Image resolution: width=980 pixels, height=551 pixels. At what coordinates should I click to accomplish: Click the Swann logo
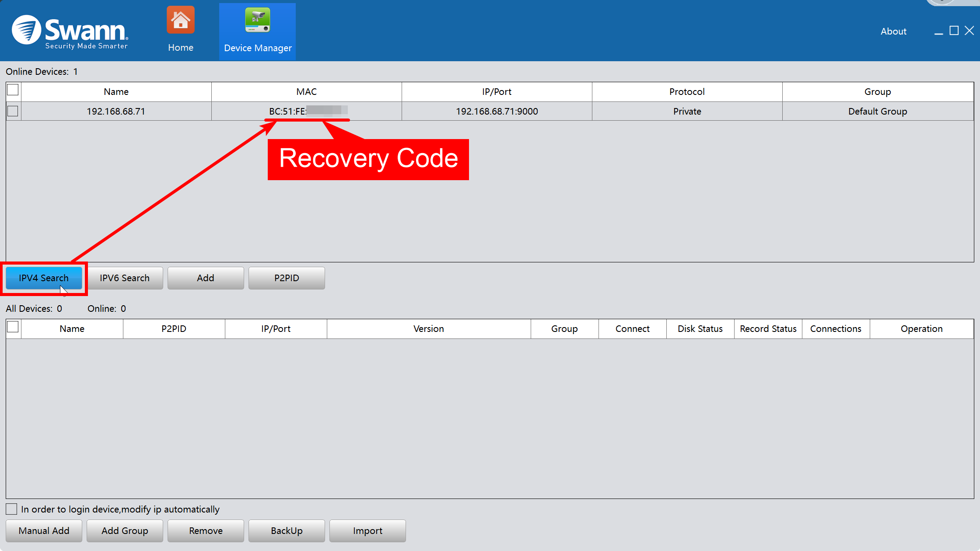coord(70,31)
